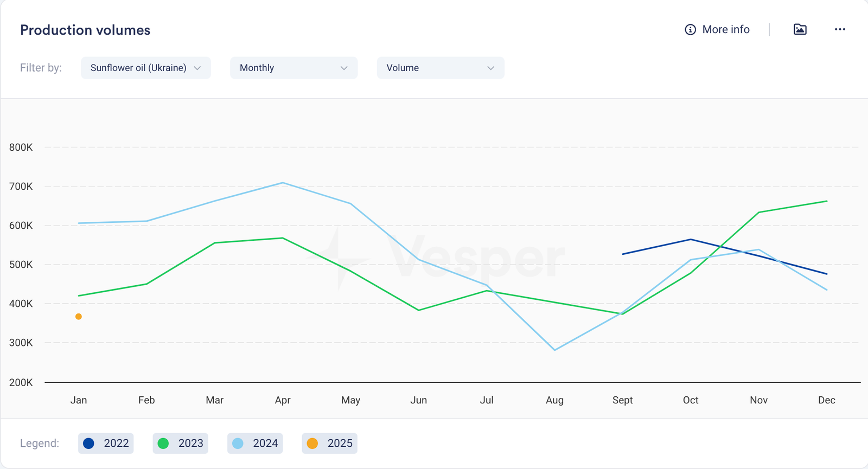The height and width of the screenshot is (469, 868).
Task: Click the orange 2025 legend dot
Action: pos(312,444)
